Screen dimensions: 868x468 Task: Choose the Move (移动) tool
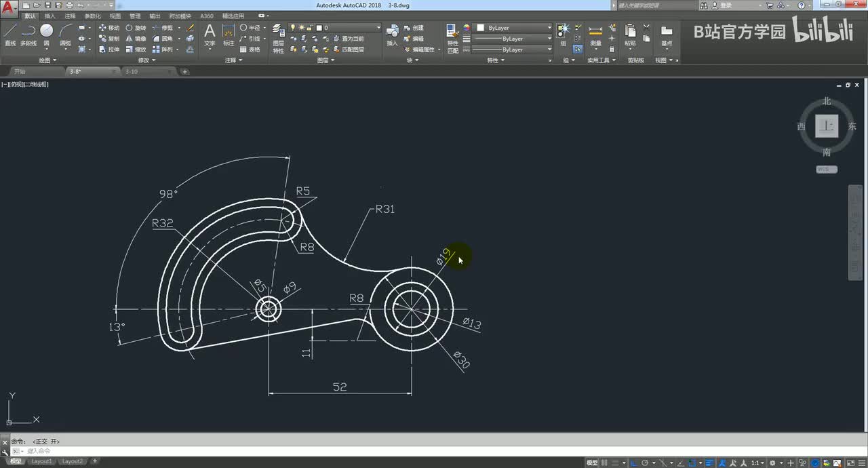coord(108,28)
